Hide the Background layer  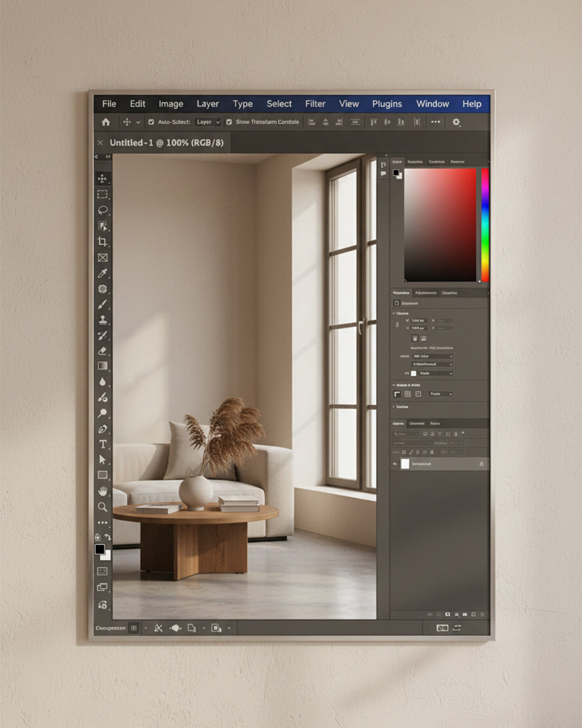pos(395,464)
